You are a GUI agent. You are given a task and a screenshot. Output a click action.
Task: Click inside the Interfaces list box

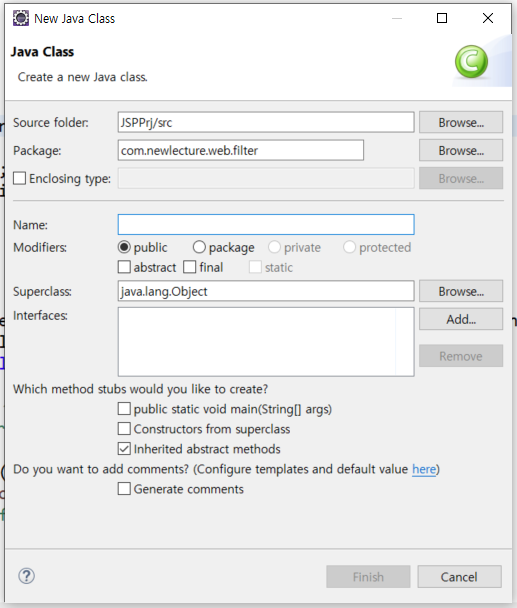266,342
